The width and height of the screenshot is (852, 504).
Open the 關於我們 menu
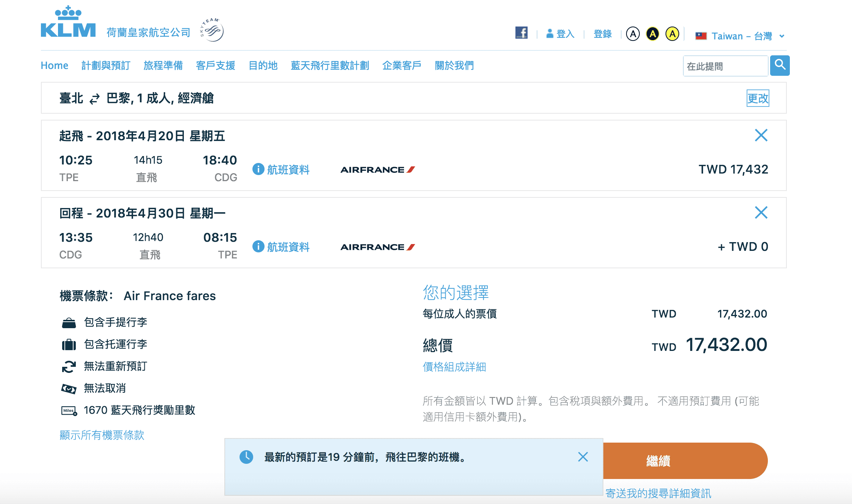454,66
